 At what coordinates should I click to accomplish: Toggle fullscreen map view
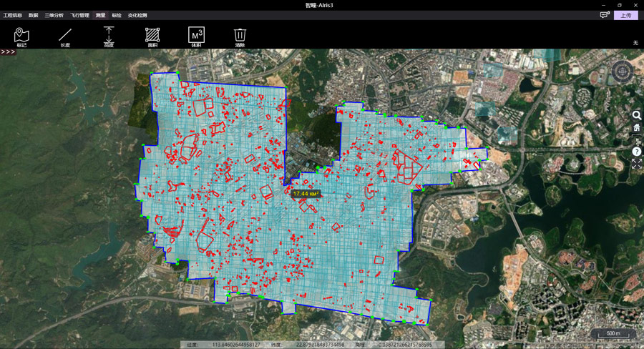click(636, 164)
